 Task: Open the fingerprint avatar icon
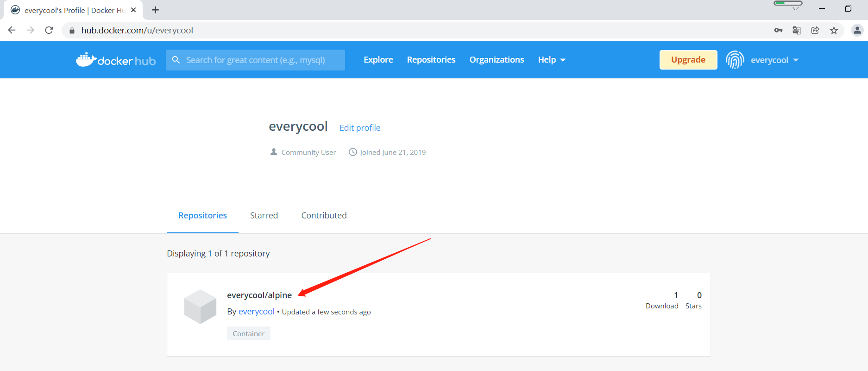[x=735, y=60]
